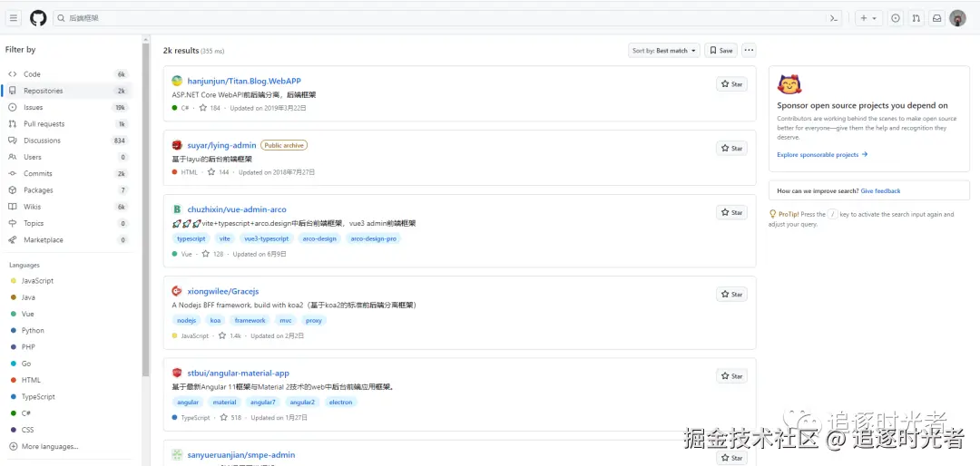Image resolution: width=980 pixels, height=466 pixels.
Task: Open the create new plus dropdown
Action: pyautogui.click(x=868, y=18)
